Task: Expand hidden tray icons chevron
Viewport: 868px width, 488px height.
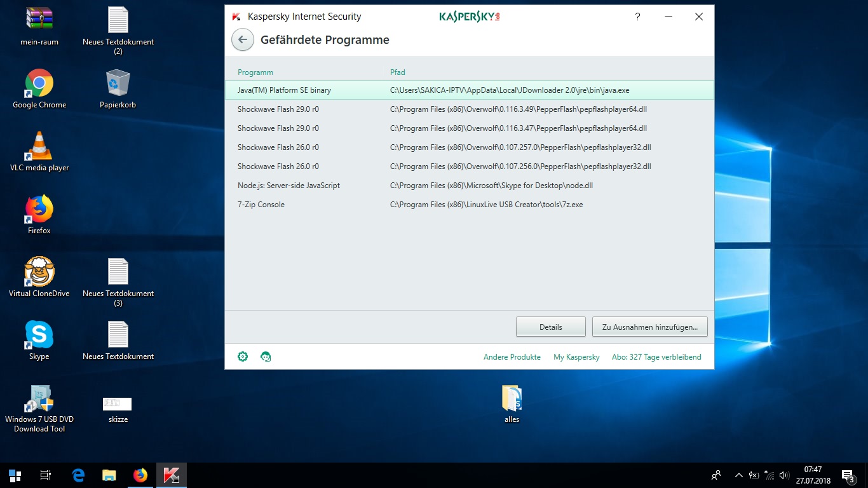Action: click(x=738, y=475)
